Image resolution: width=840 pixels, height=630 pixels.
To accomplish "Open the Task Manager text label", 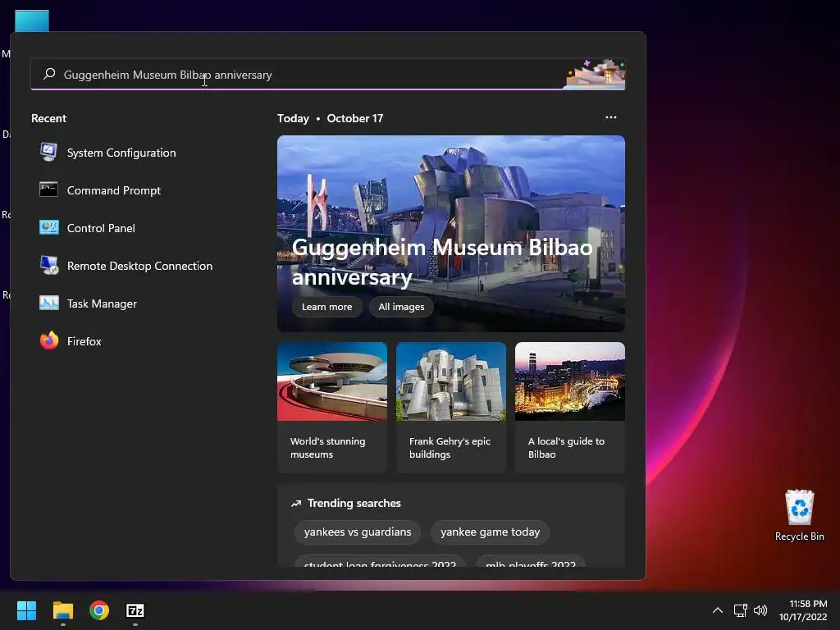I will point(102,304).
